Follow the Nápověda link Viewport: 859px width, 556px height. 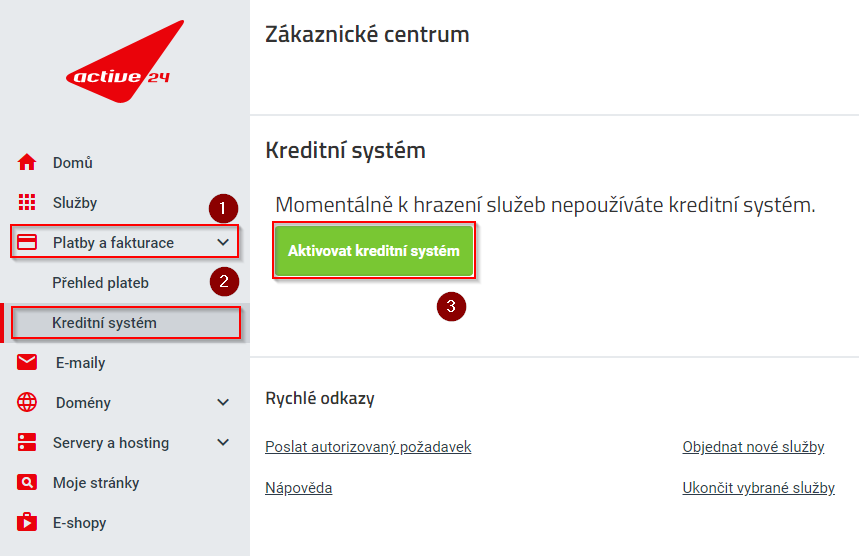(x=299, y=488)
